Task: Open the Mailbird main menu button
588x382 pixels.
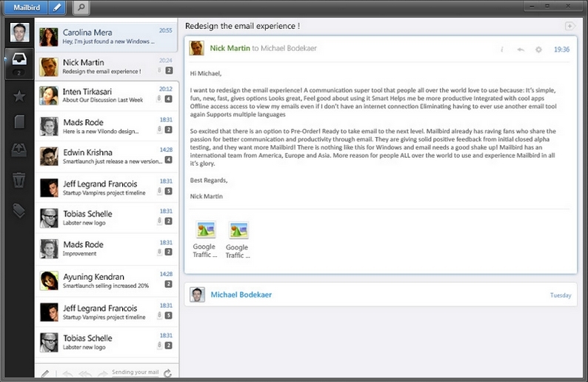Action: pos(26,7)
